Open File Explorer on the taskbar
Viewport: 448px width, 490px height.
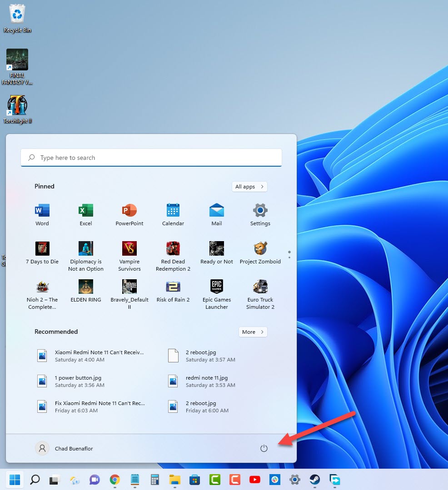175,480
